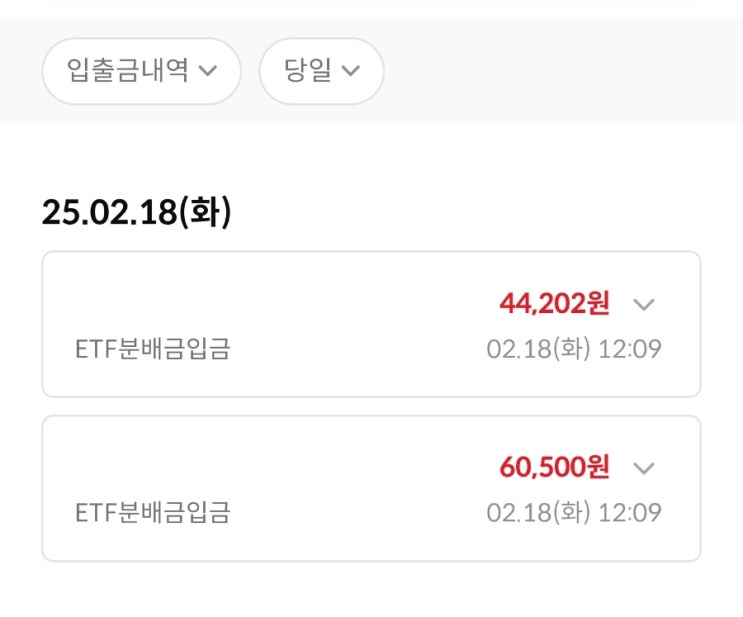Image resolution: width=743 pixels, height=617 pixels.
Task: Select ETF분배금입금 label in the 44,202원 entry
Action: [152, 350]
